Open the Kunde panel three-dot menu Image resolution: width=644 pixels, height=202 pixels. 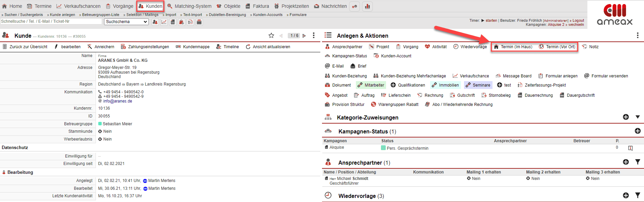(x=314, y=36)
